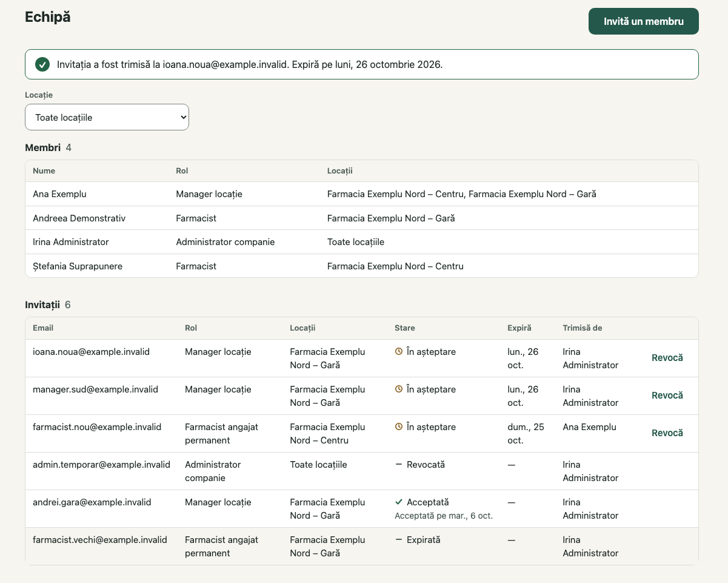
Task: Click pending clock icon for ioana.noua invitation
Action: click(399, 351)
